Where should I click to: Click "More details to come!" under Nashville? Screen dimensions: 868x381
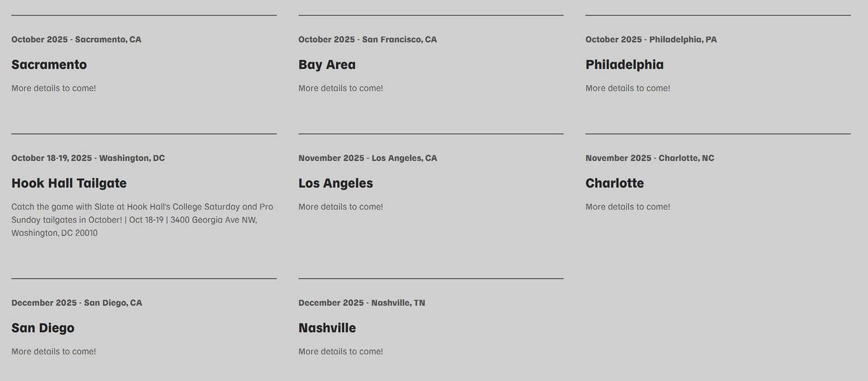[x=340, y=352]
